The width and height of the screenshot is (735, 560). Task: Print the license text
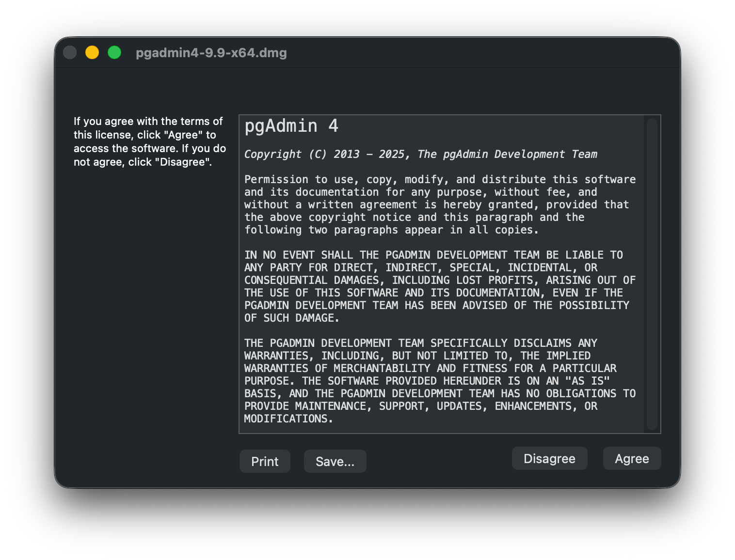click(x=265, y=461)
